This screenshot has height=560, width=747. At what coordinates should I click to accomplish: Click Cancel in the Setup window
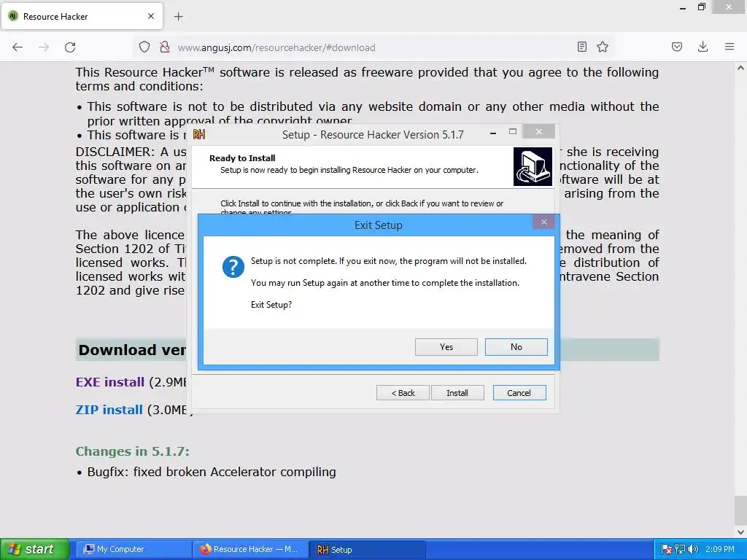point(519,393)
